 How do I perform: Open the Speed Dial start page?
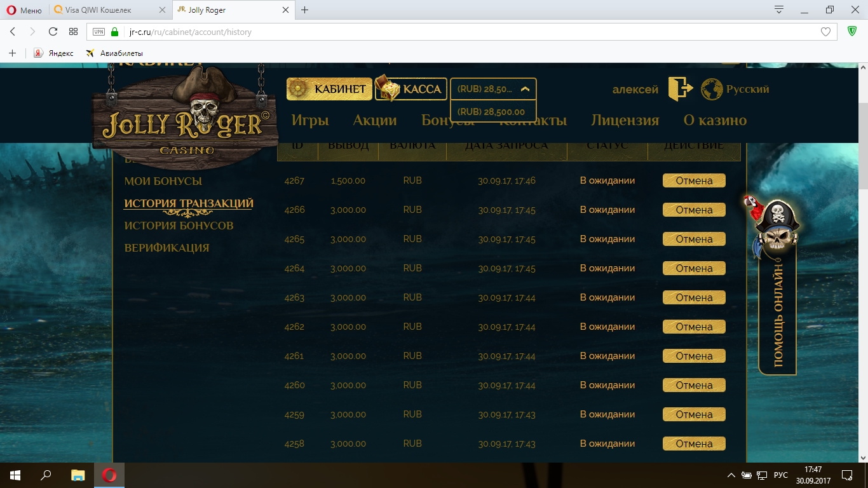coord(73,32)
